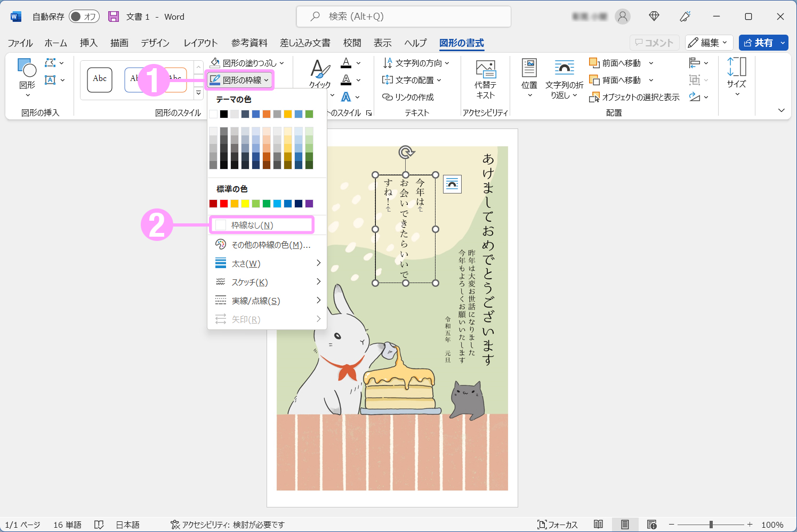The width and height of the screenshot is (797, 532).
Task: Click zoom in plus button
Action: tap(750, 525)
